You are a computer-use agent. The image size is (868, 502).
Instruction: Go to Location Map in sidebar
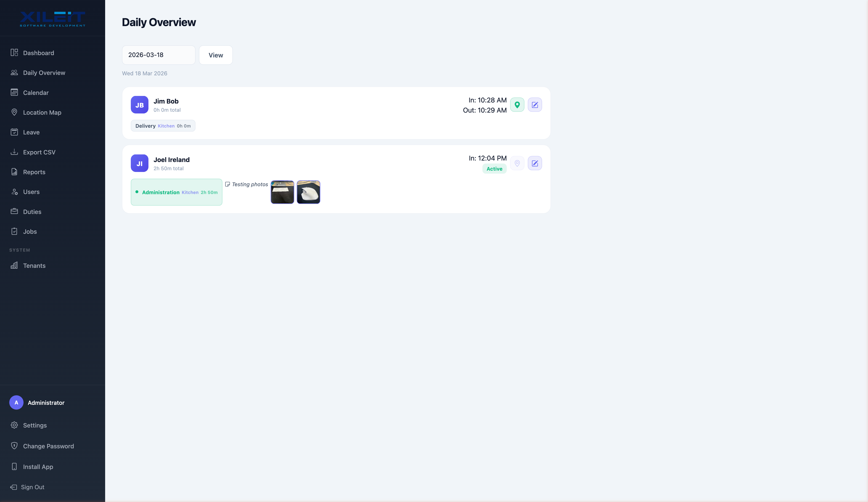42,112
